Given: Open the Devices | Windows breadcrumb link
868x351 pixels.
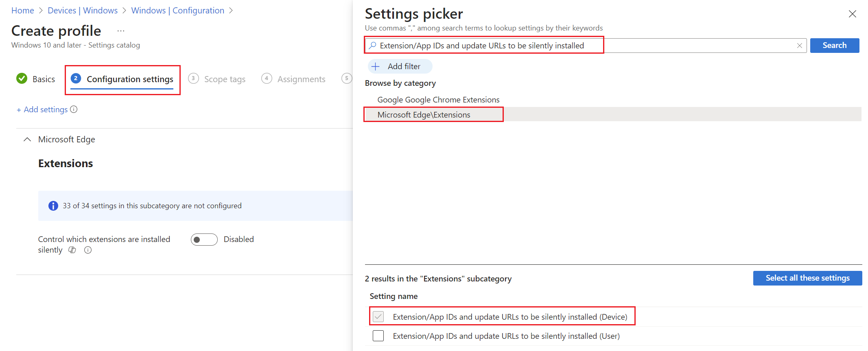Looking at the screenshot, I should [x=83, y=11].
